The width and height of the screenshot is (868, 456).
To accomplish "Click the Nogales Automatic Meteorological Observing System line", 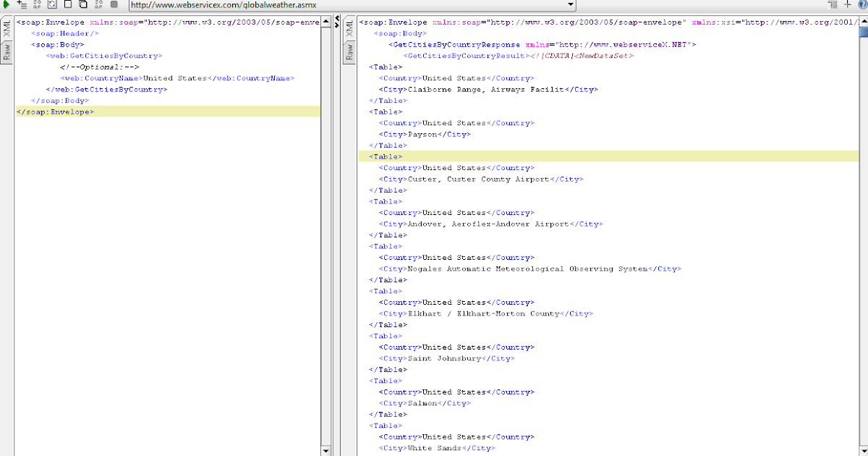I will [530, 269].
